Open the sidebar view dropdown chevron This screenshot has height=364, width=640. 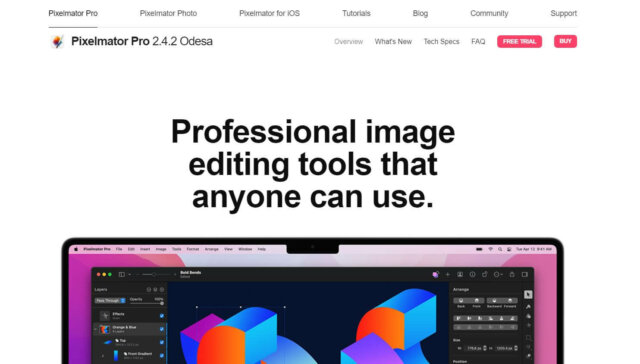[129, 275]
